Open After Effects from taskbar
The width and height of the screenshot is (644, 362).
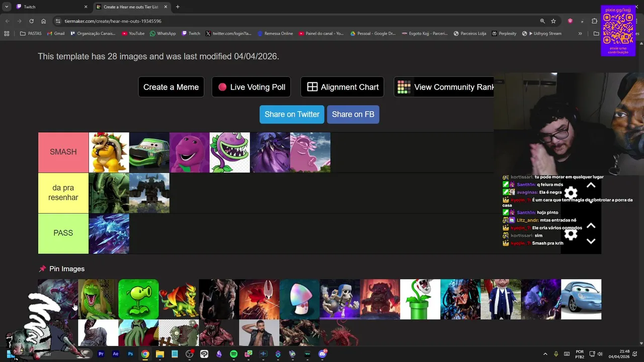coord(116,354)
